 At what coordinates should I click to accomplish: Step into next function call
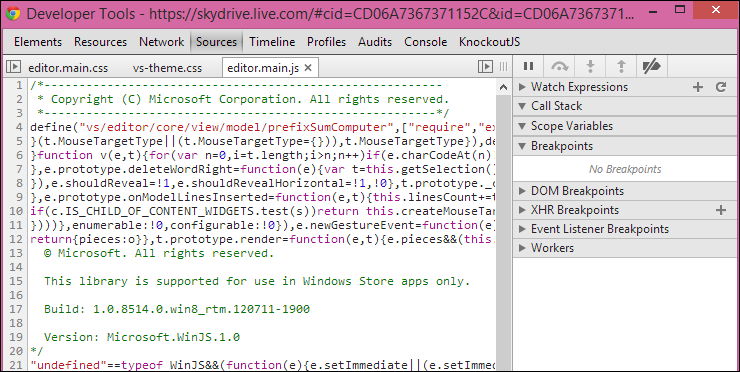point(590,67)
